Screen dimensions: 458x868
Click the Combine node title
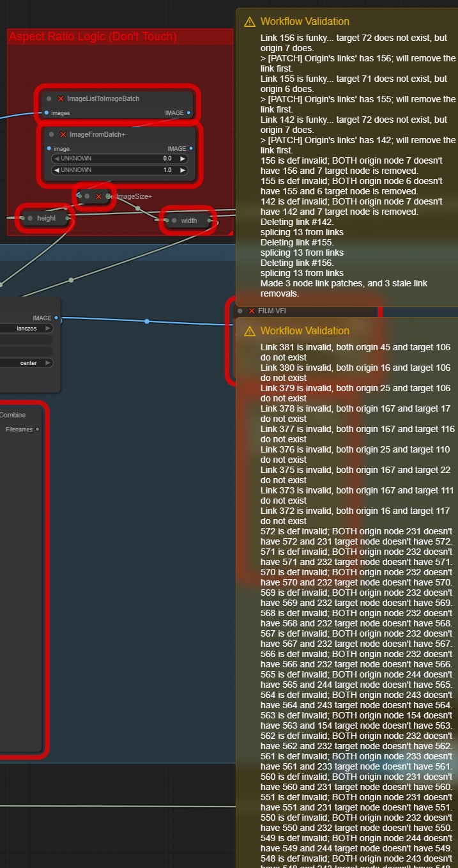13,415
